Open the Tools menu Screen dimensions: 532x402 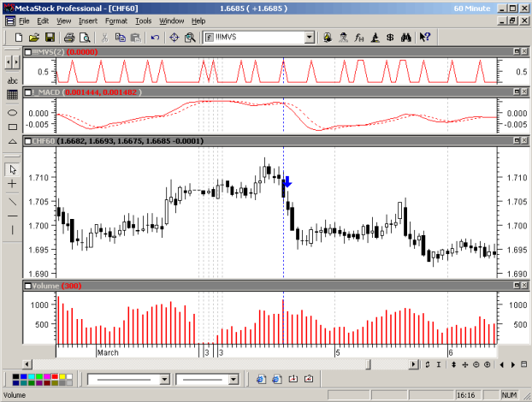pyautogui.click(x=144, y=21)
